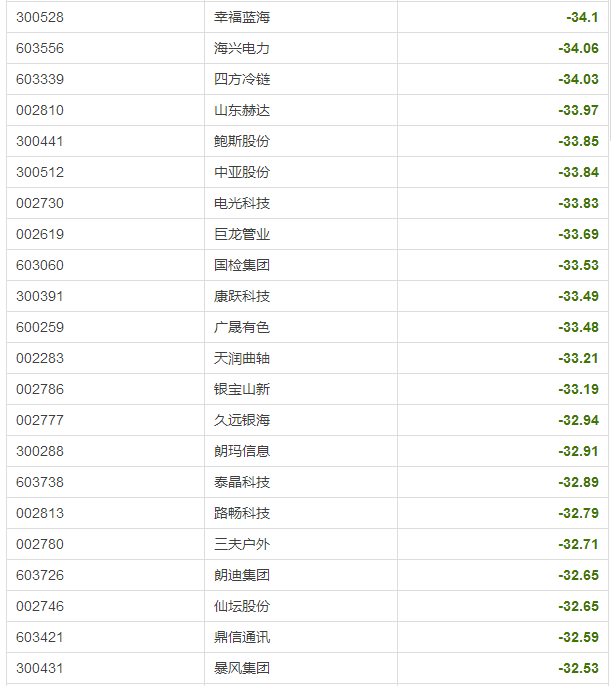
Task: Click stock code 002780
Action: pos(40,544)
